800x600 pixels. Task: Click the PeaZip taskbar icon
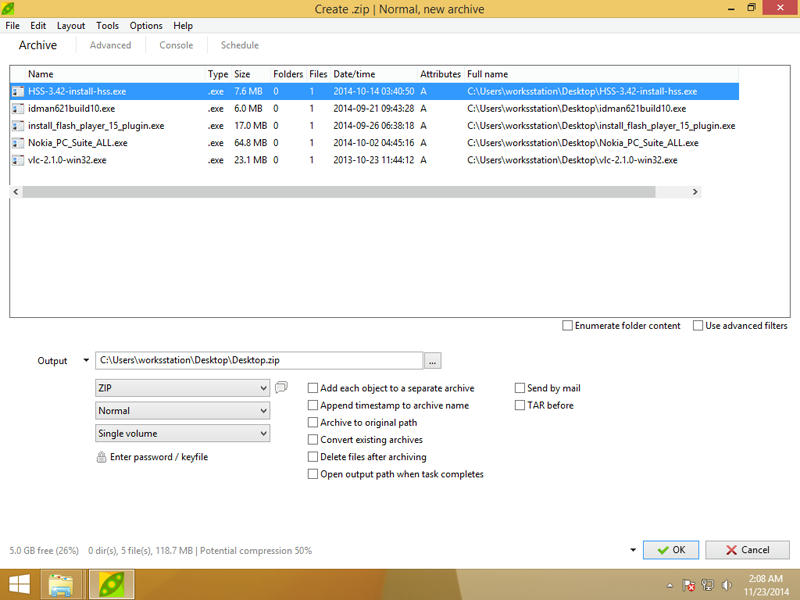112,585
